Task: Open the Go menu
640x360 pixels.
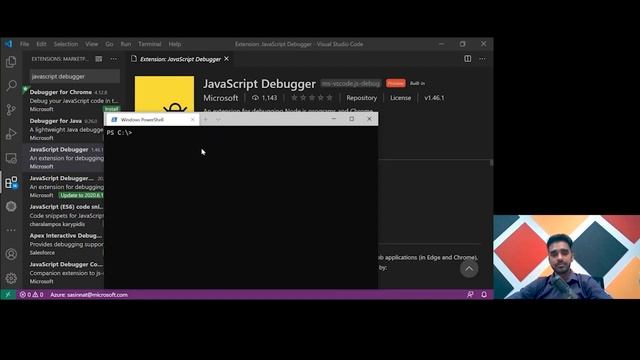Action: tap(109, 44)
